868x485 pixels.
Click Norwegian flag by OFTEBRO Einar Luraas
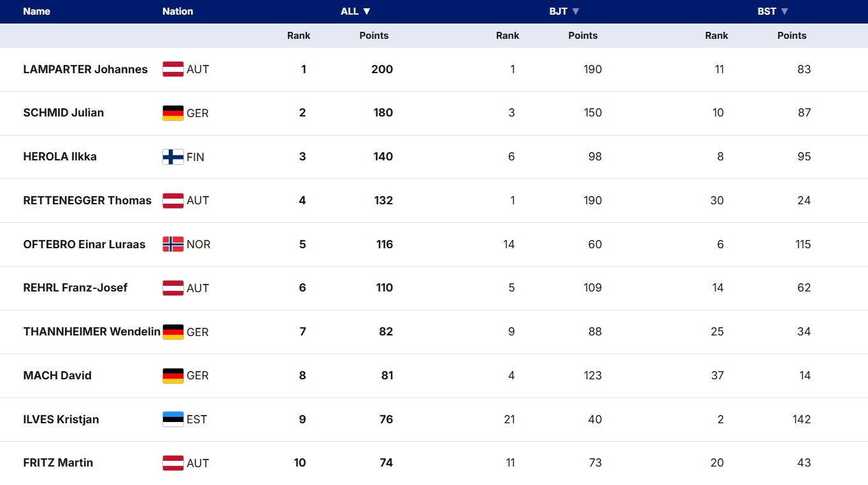click(173, 244)
